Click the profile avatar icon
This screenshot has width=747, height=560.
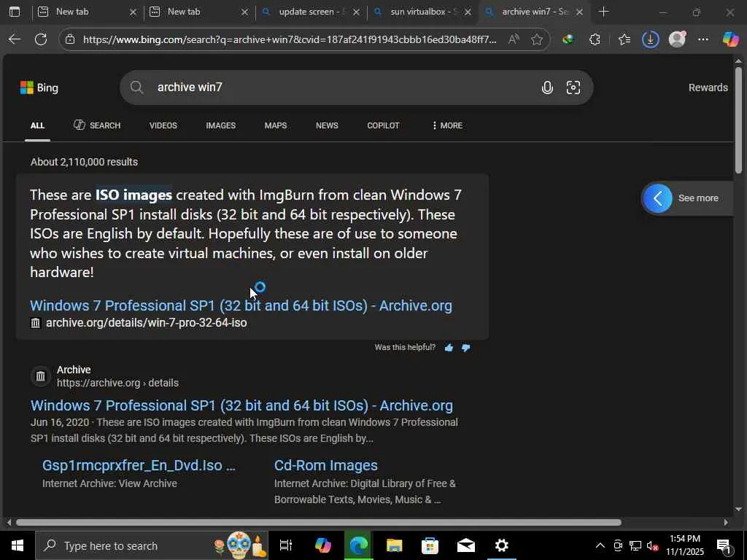point(677,39)
